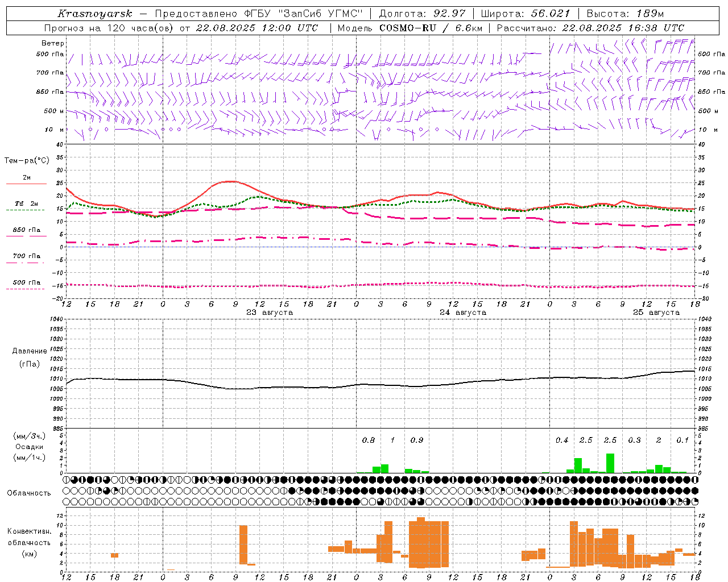Click the "(мм/1ч.)" units label
The height and width of the screenshot is (582, 728).
click(x=29, y=458)
